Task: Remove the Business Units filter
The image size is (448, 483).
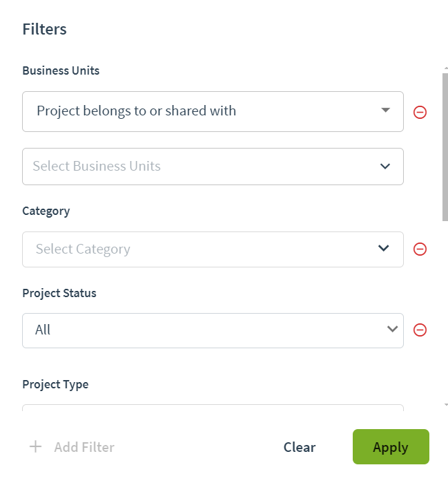Action: [x=420, y=112]
